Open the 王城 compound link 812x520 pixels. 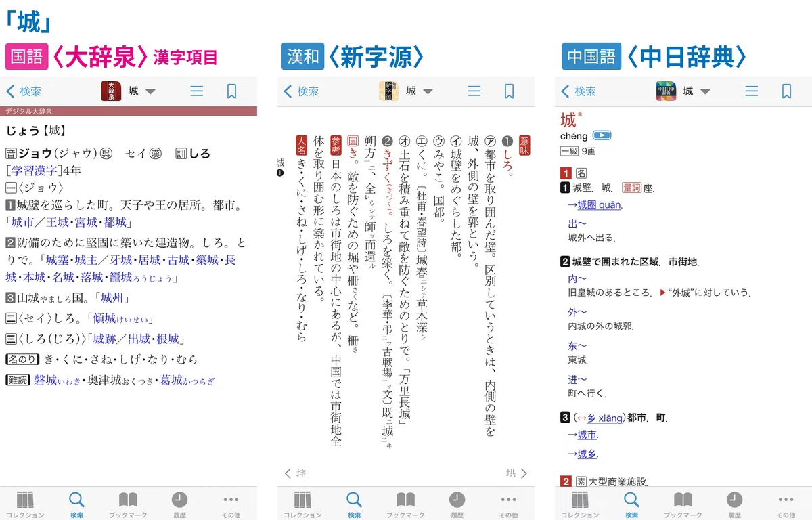[x=57, y=222]
